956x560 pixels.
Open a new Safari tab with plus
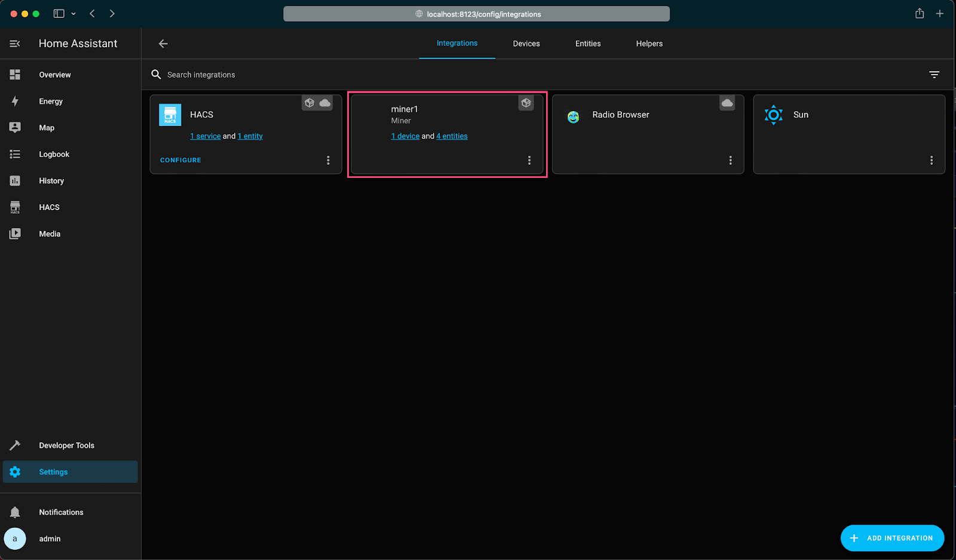pos(940,14)
